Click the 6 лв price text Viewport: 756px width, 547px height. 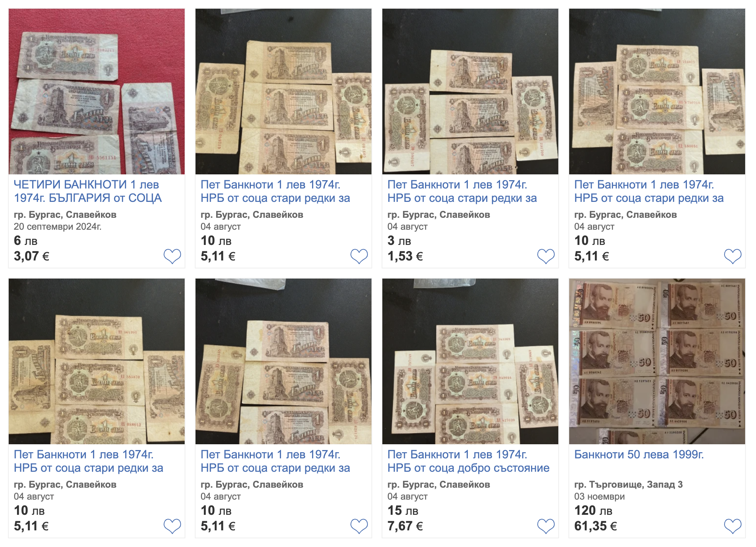pyautogui.click(x=25, y=241)
